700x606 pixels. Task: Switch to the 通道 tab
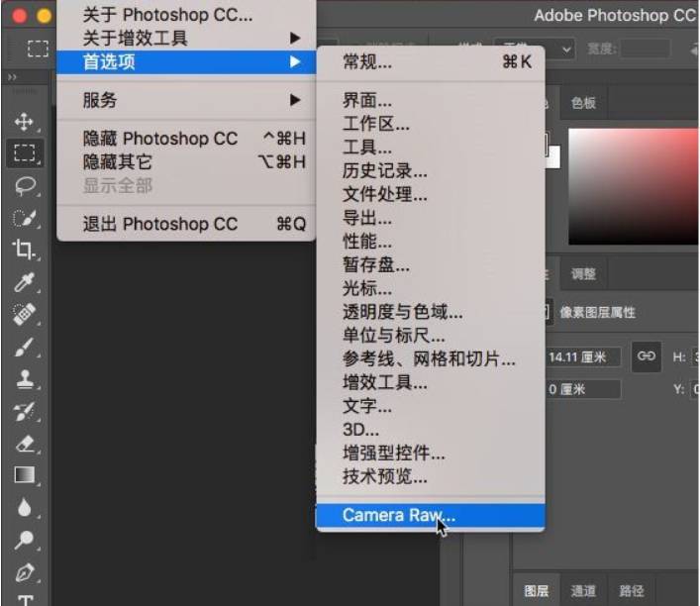click(583, 591)
